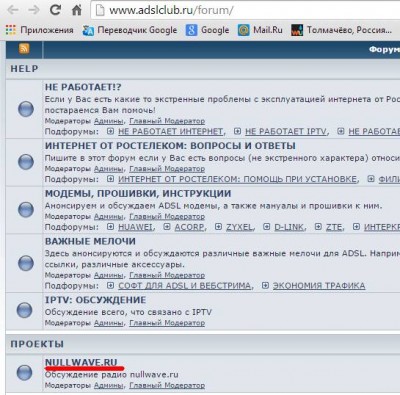400x395 pixels.
Task: Click the status icon for NULLWAVE.RU forum
Action: (25, 372)
